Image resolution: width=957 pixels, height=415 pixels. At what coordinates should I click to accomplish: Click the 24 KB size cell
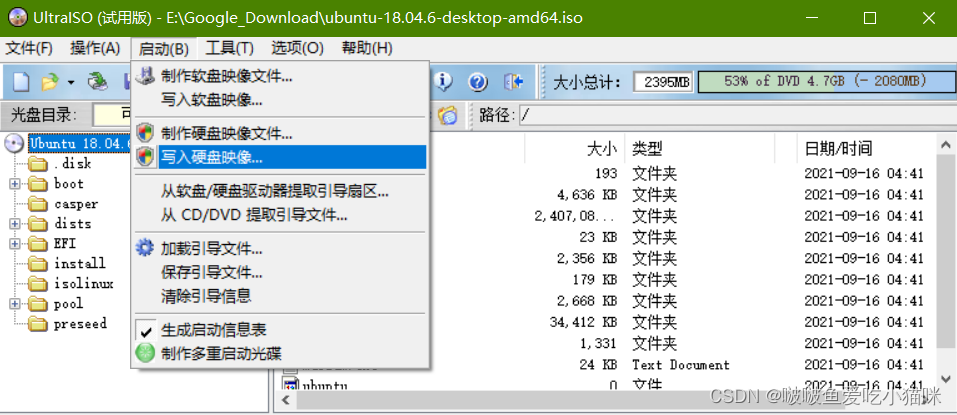598,365
